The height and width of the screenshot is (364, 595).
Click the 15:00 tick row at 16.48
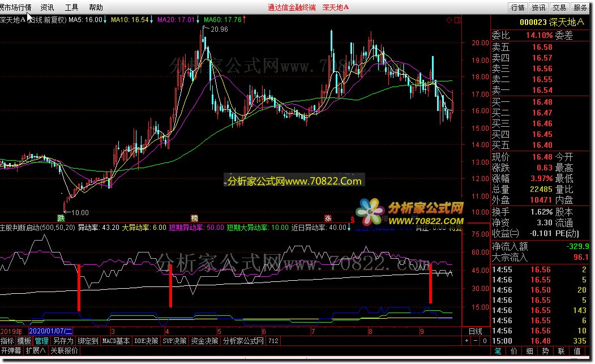[540, 341]
